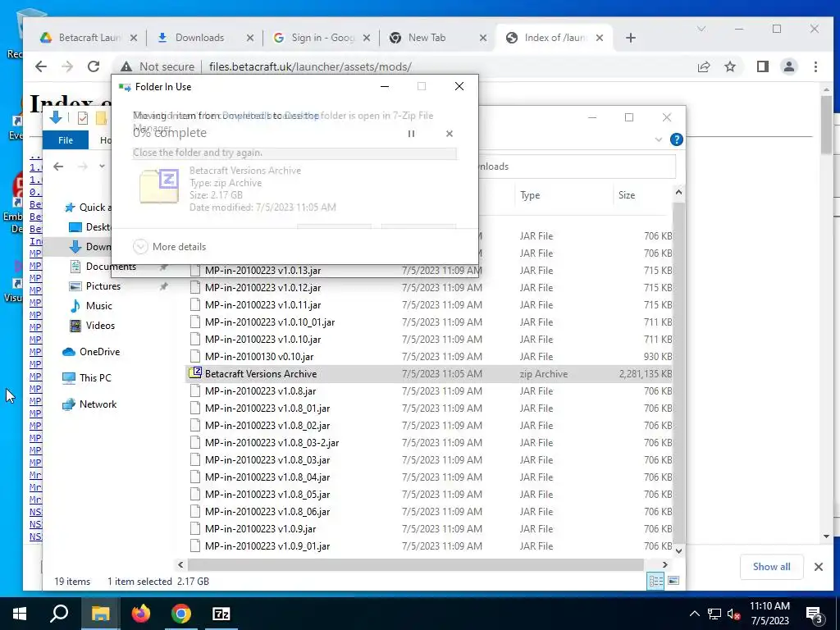Image resolution: width=840 pixels, height=630 pixels.
Task: Select MP-in-20100223 v1.0.8_03-2.jar
Action: [x=272, y=443]
